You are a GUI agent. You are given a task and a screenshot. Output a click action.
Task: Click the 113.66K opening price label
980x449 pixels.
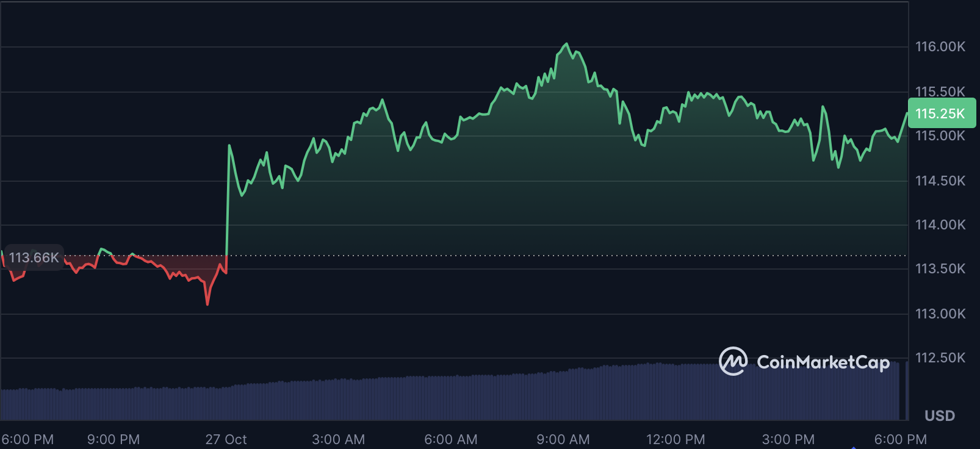coord(34,257)
